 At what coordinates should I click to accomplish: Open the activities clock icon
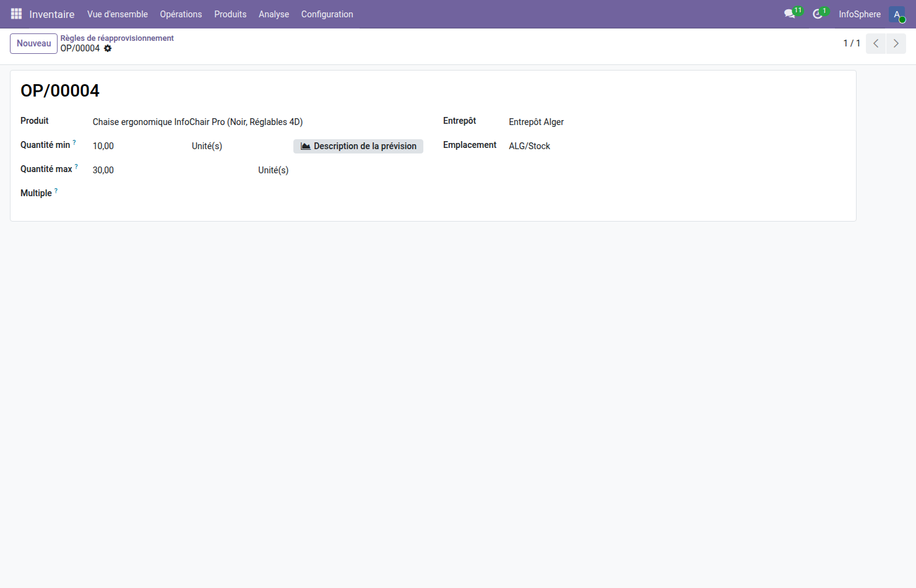[818, 14]
